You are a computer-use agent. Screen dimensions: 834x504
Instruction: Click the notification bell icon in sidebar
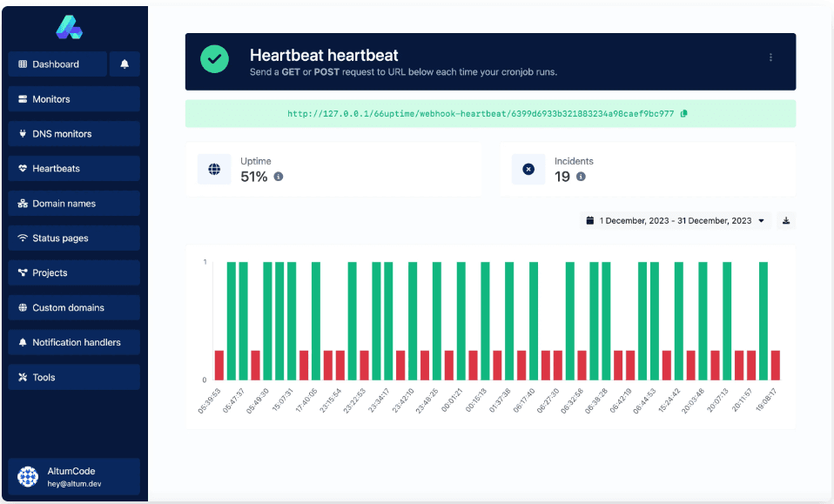pyautogui.click(x=124, y=64)
